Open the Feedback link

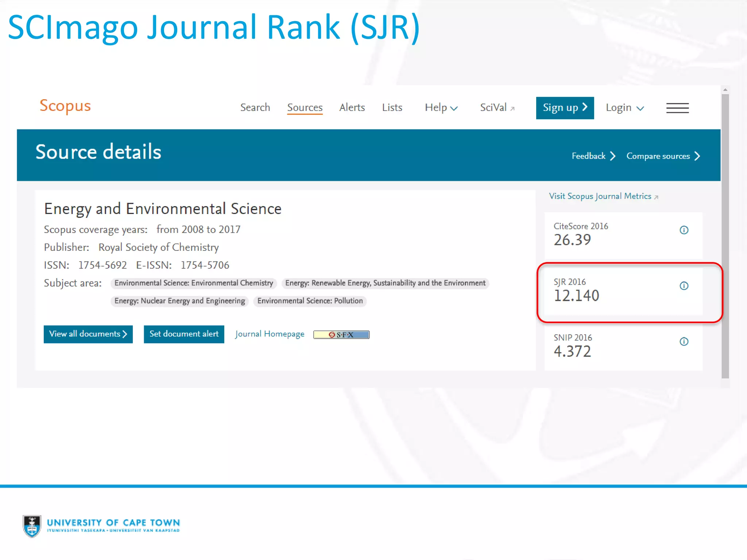[593, 156]
